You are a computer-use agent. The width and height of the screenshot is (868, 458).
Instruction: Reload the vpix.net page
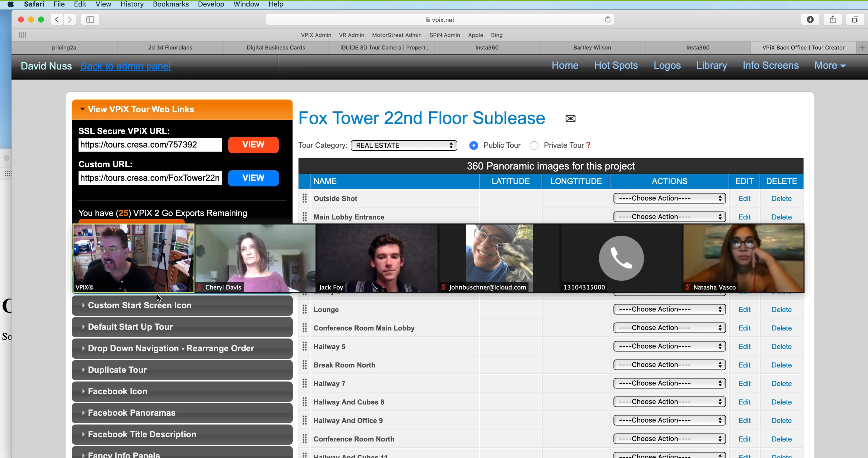click(x=607, y=19)
